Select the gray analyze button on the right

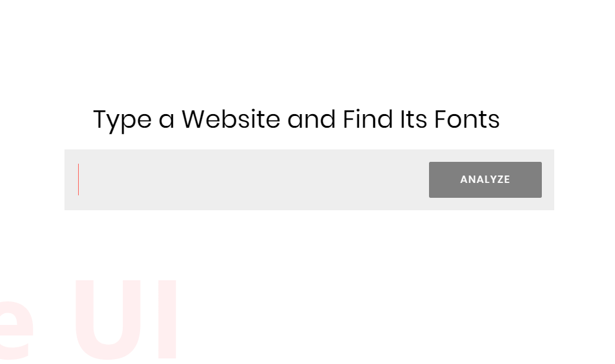[485, 180]
